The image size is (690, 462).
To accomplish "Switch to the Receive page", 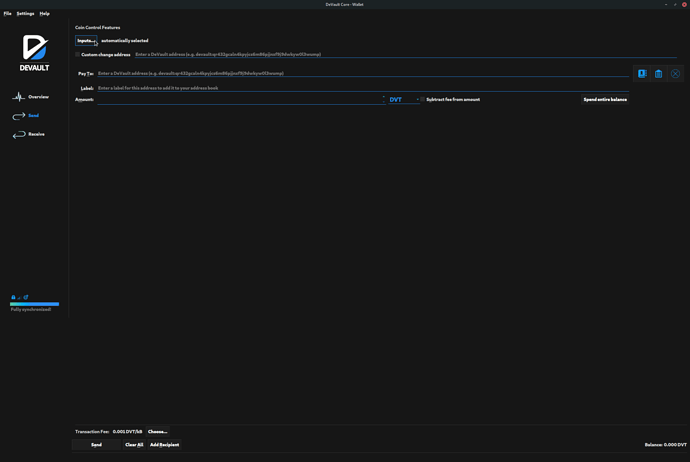I will pyautogui.click(x=29, y=134).
